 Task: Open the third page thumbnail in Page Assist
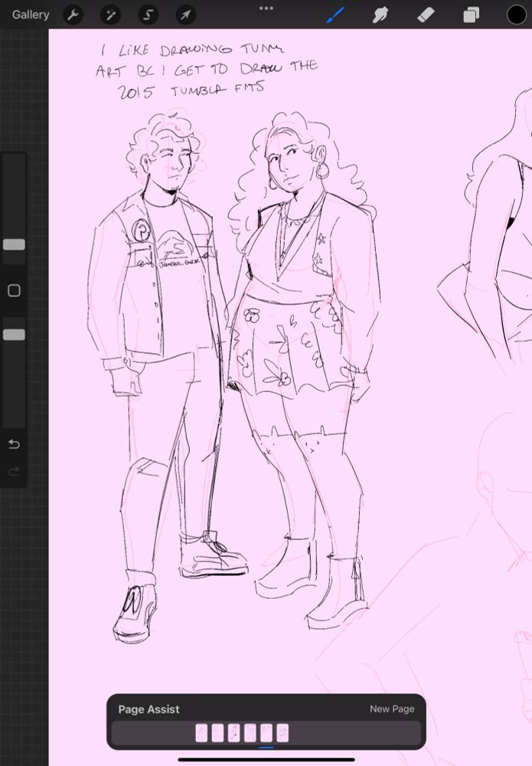233,733
